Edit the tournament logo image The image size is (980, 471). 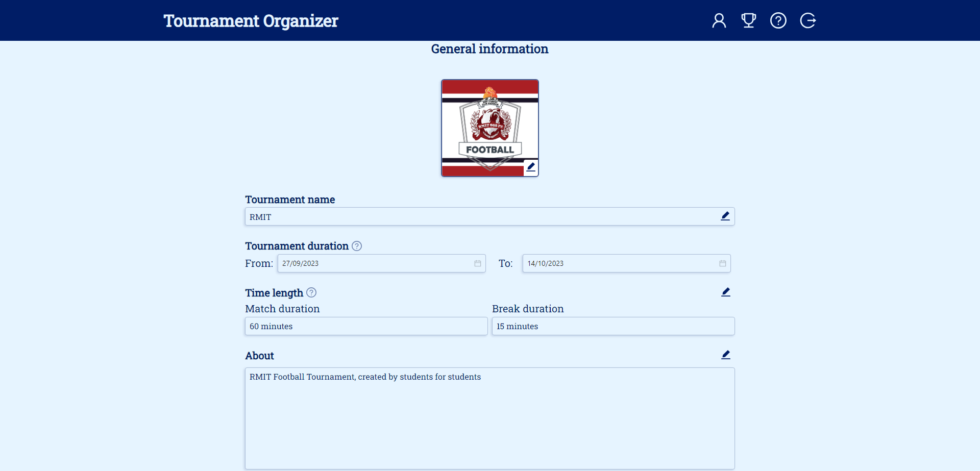(531, 167)
